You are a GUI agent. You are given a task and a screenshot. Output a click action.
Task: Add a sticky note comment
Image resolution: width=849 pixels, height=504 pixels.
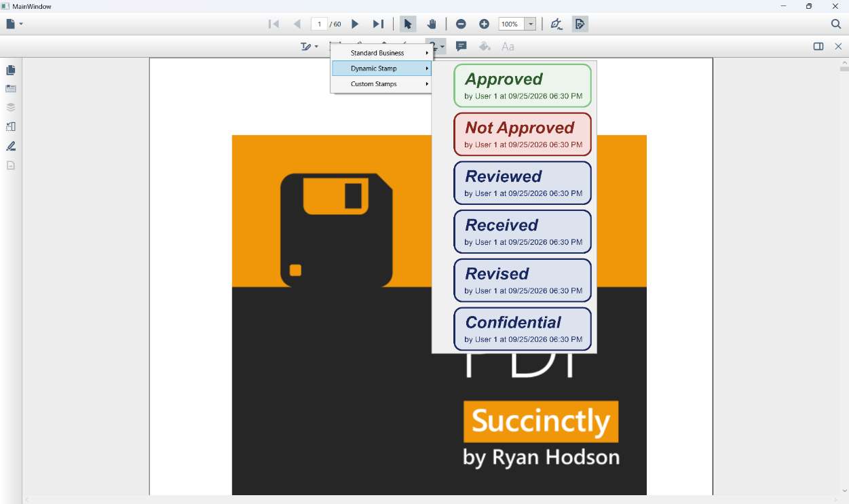click(461, 46)
